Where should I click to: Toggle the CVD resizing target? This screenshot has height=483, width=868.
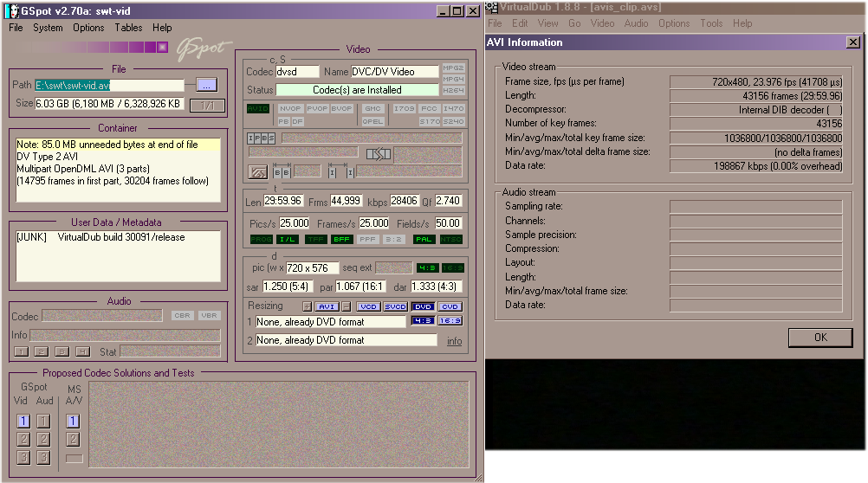[450, 306]
